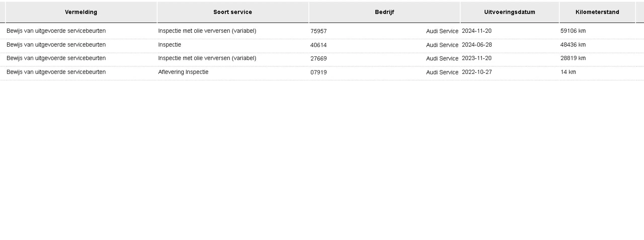Click the 28819 km mileage cell

(x=573, y=58)
